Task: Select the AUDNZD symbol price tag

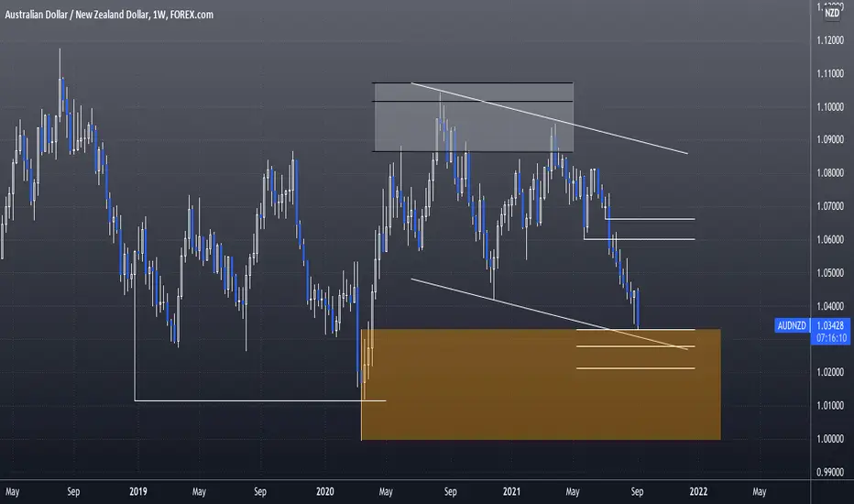Action: pyautogui.click(x=792, y=325)
